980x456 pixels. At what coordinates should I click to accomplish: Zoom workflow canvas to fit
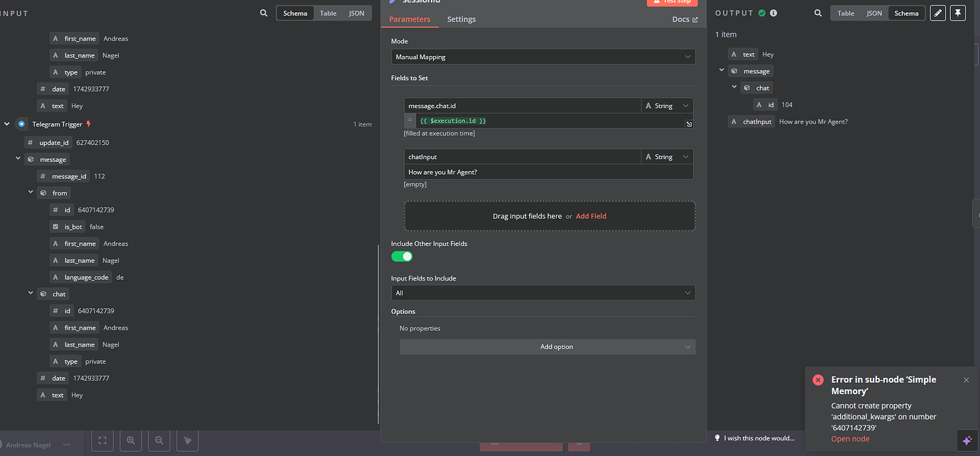[x=102, y=440]
